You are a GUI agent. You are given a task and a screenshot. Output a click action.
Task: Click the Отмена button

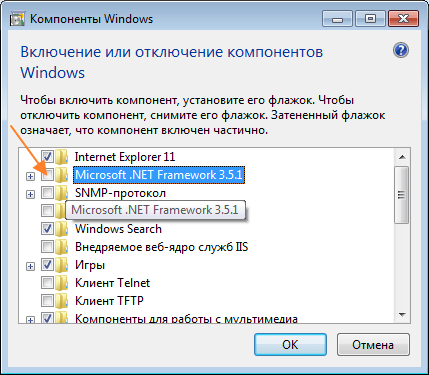click(373, 345)
